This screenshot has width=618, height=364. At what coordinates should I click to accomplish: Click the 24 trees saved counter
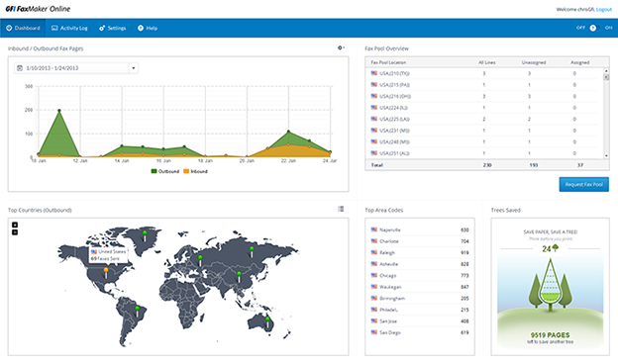(x=551, y=248)
